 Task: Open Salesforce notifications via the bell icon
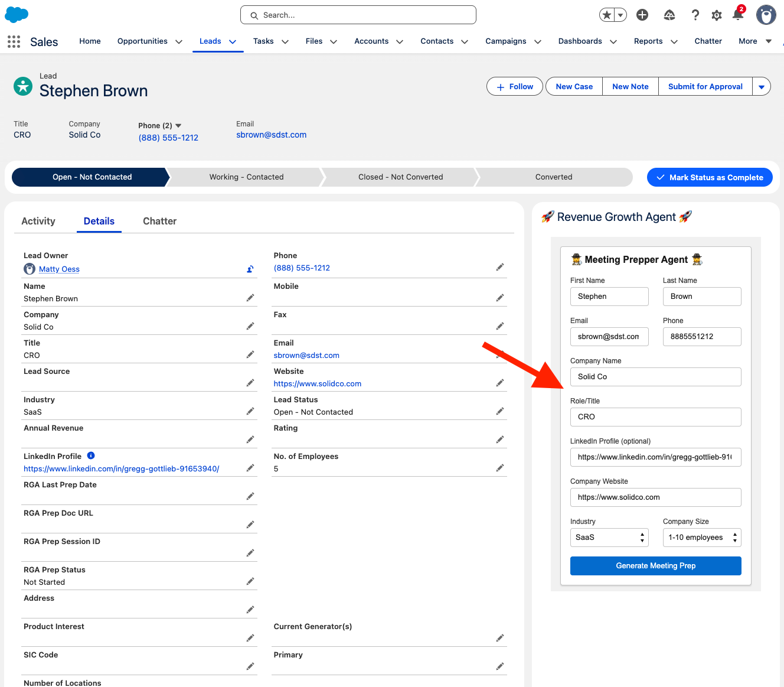click(x=738, y=15)
